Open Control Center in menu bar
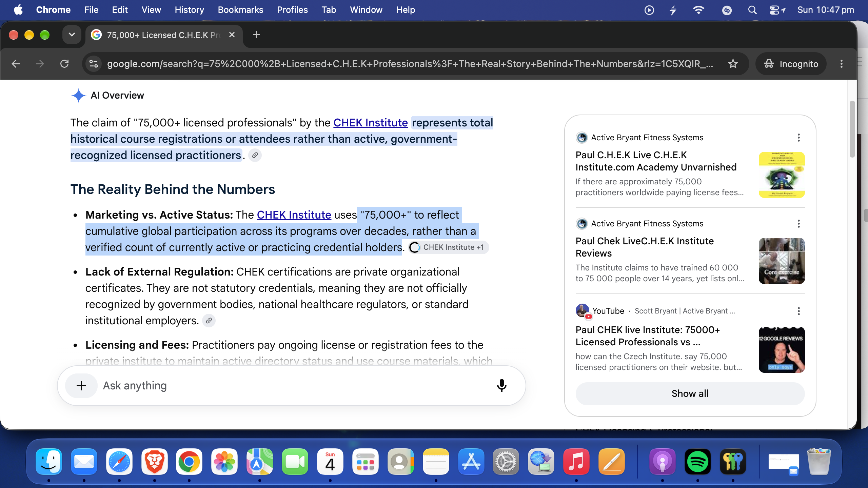 point(777,10)
